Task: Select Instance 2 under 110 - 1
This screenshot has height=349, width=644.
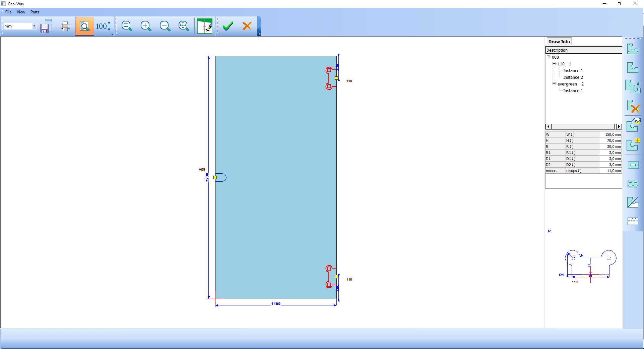Action: [573, 77]
